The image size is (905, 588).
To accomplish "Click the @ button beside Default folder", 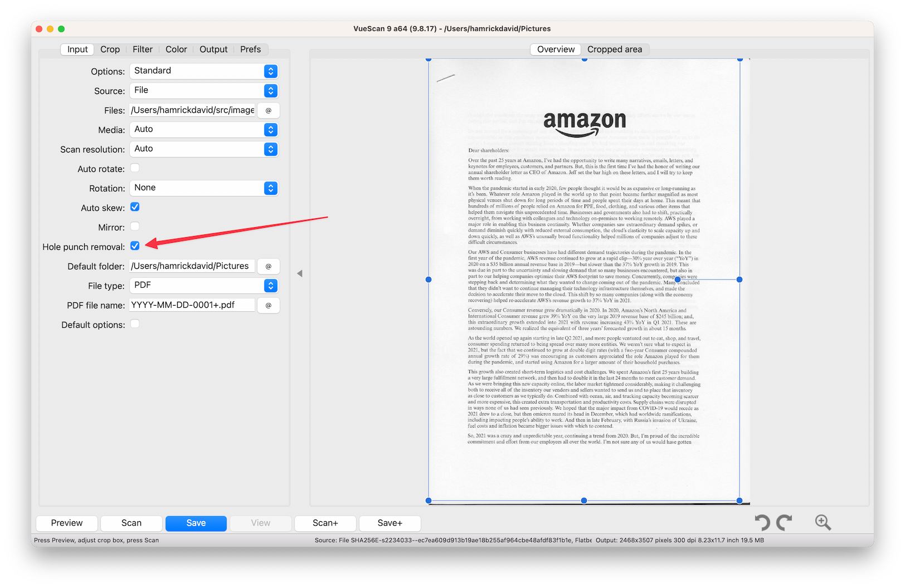I will pyautogui.click(x=268, y=266).
